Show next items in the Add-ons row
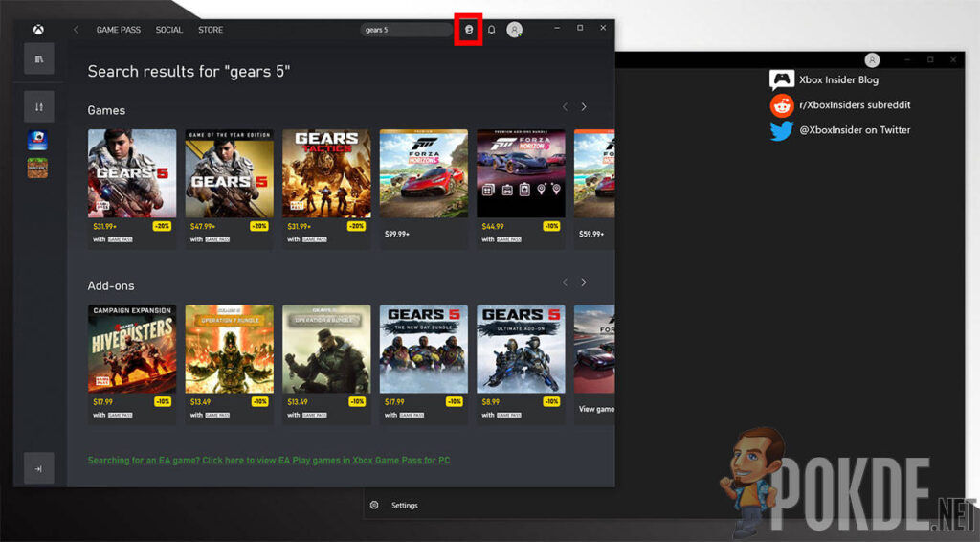 coord(584,282)
